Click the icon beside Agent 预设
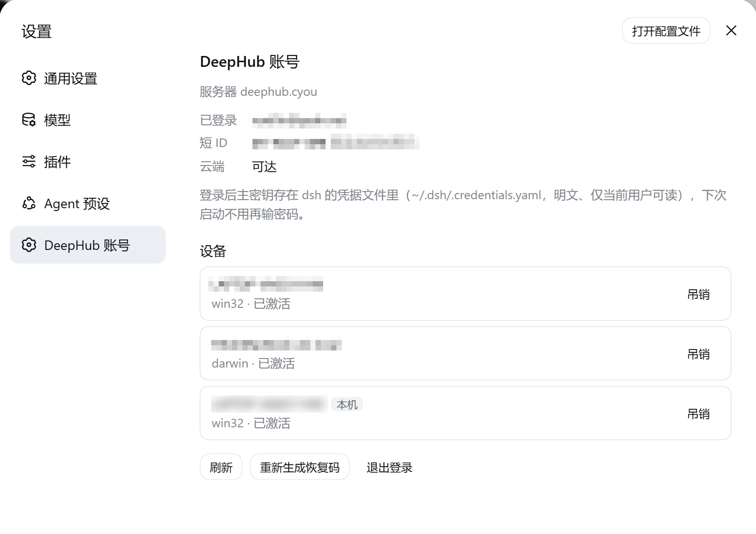The image size is (756, 534). (29, 203)
